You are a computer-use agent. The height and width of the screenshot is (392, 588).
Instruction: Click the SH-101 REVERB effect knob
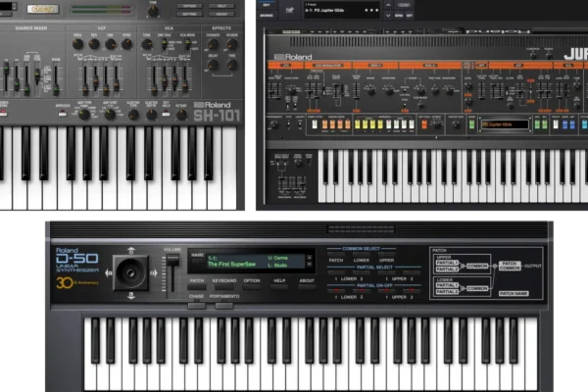coord(232,44)
